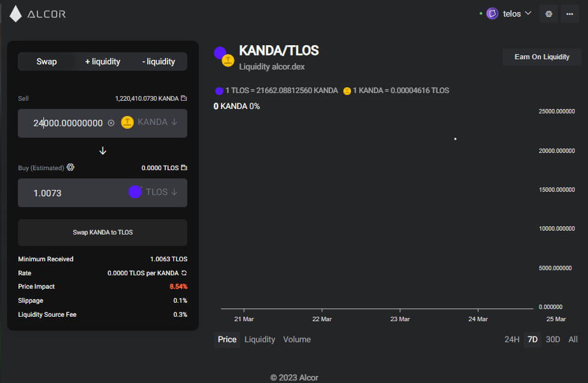Clear the sell amount with the x icon

click(111, 122)
